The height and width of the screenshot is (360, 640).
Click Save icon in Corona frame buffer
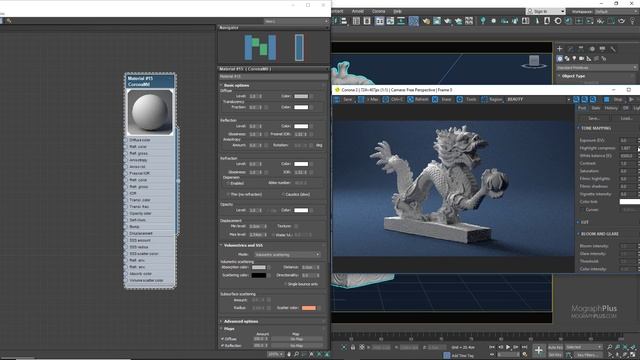click(x=337, y=100)
